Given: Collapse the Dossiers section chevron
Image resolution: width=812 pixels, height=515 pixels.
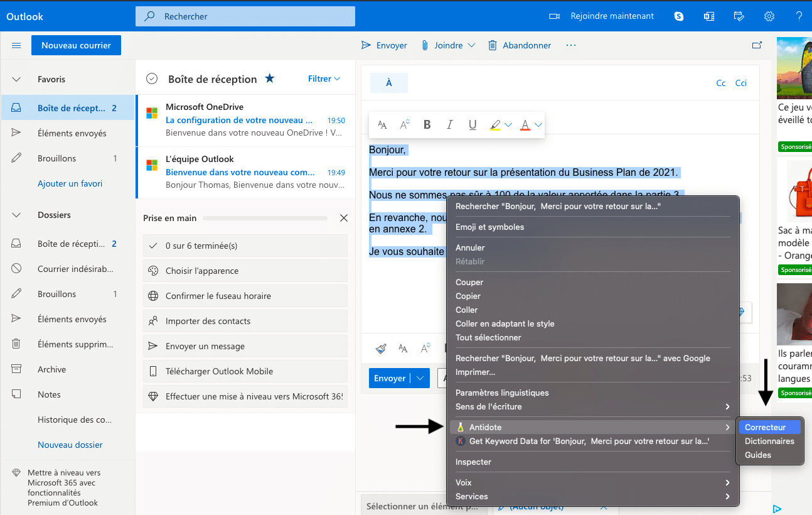Looking at the screenshot, I should click(x=17, y=215).
